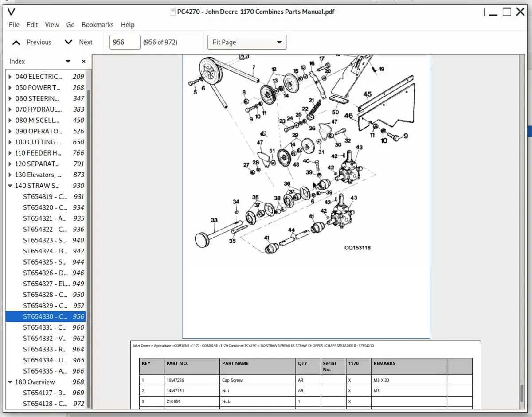Select the ST654324 index entry
Image resolution: width=532 pixels, height=417 pixels.
[45, 251]
